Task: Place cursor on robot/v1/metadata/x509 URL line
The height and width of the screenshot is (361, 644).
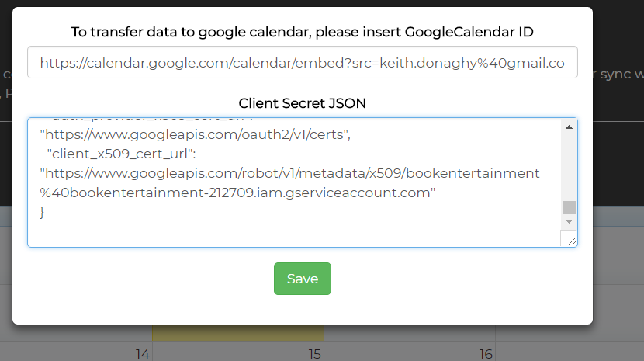Action: tap(289, 173)
